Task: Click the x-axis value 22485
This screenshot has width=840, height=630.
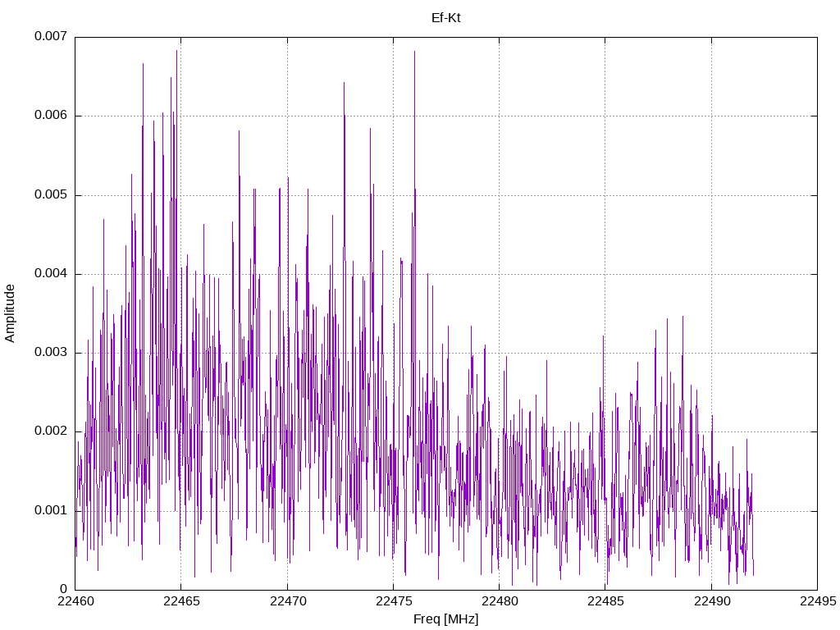Action: click(x=606, y=601)
